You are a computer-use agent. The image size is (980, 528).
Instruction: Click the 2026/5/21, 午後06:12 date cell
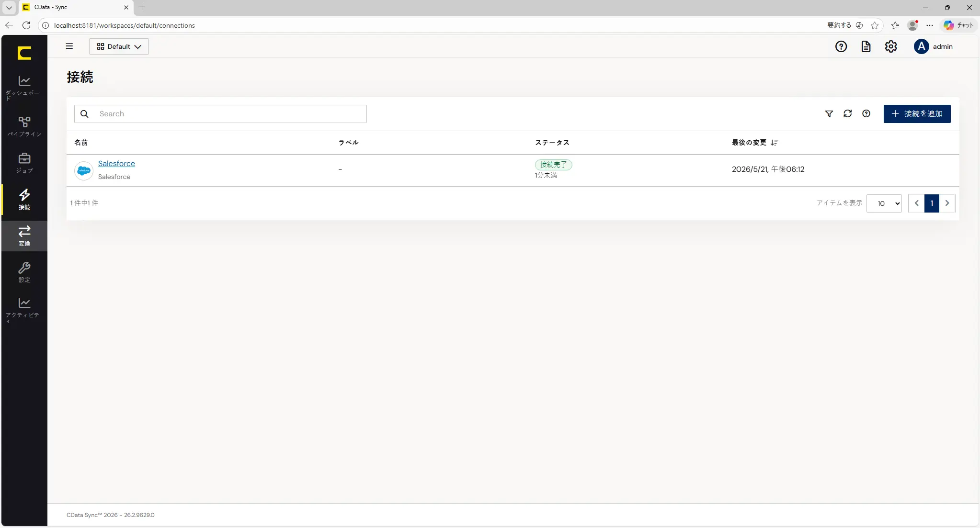[x=768, y=169]
